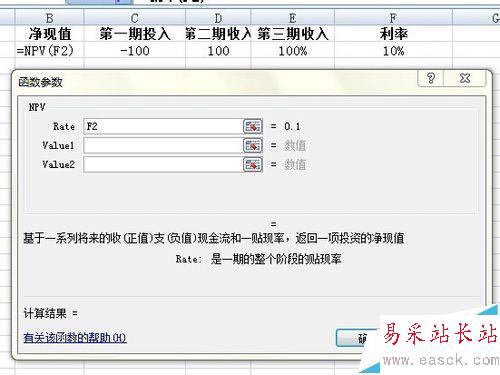This screenshot has height=375, width=500.
Task: Close the 函数参数 dialog
Action: tap(465, 78)
